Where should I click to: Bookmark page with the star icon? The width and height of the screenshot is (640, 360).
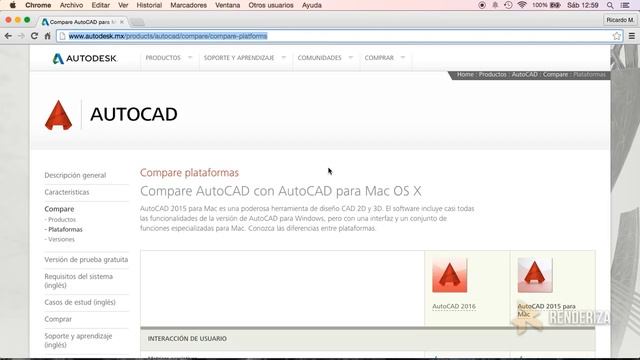point(616,36)
